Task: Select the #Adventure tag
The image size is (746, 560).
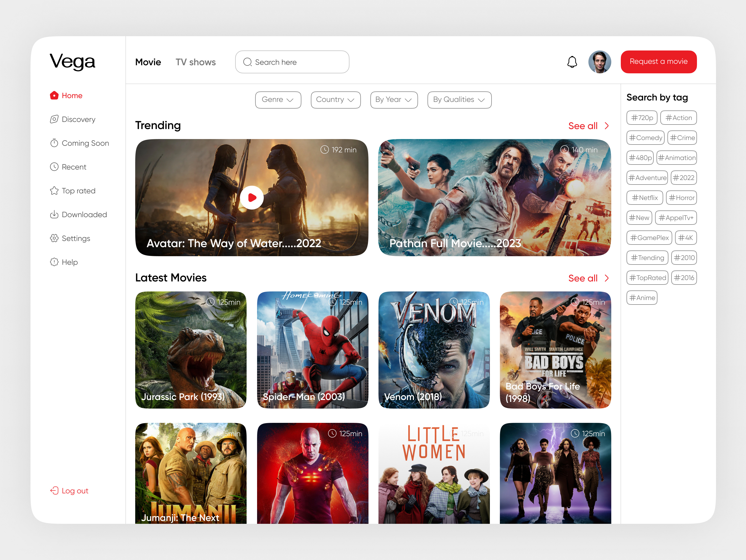Action: (647, 178)
